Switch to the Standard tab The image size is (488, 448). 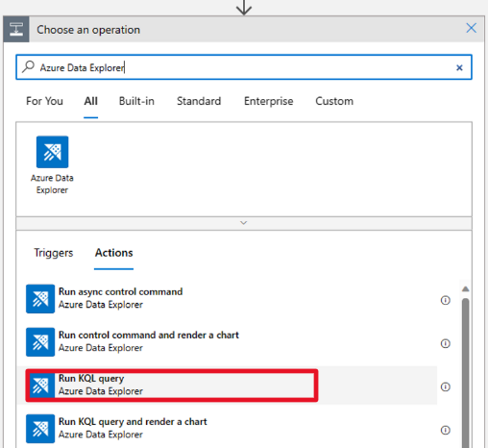(x=199, y=101)
